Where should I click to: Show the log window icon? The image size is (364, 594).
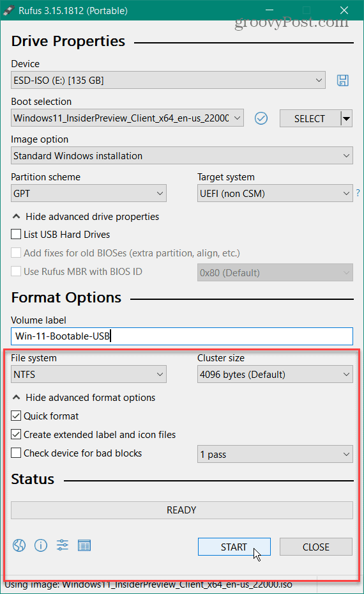pos(84,545)
